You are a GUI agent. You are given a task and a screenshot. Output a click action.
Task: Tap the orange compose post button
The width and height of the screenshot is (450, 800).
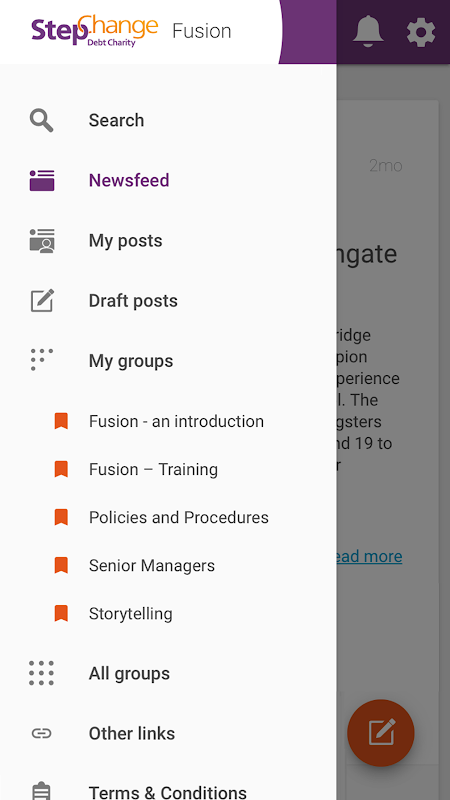(381, 733)
